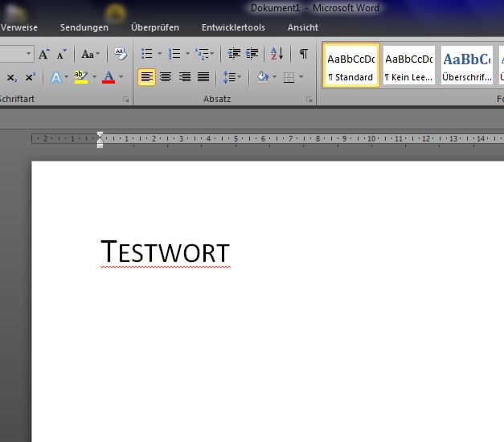Open the Entwicklertools tab
The width and height of the screenshot is (504, 442).
coord(233,27)
